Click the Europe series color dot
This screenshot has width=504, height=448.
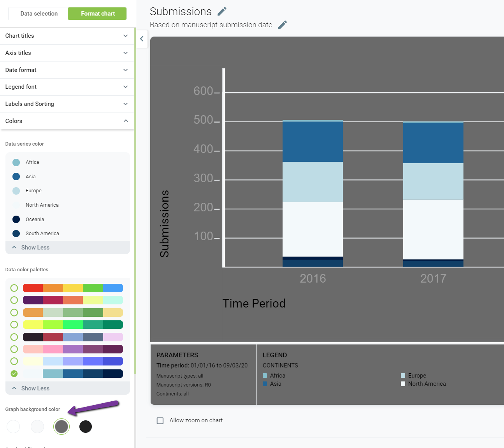pyautogui.click(x=16, y=191)
